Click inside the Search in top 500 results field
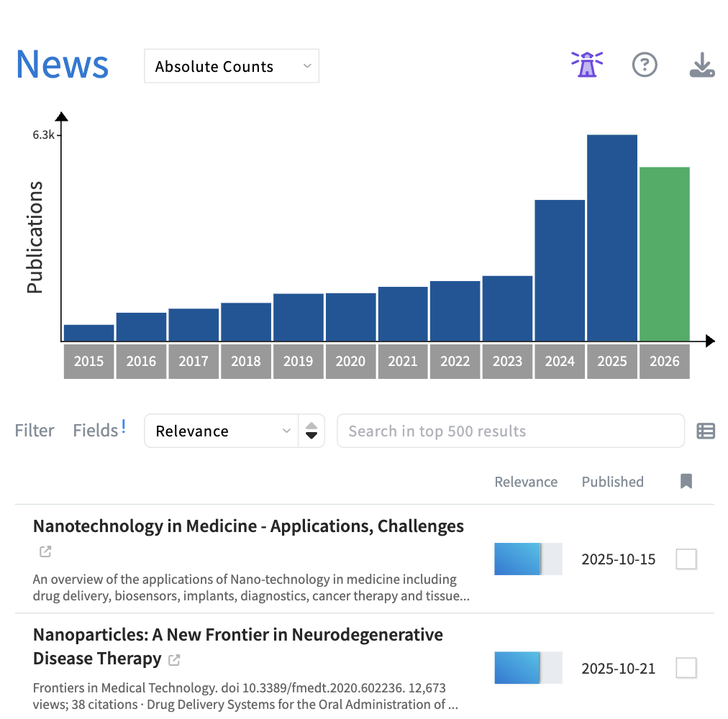Image resolution: width=728 pixels, height=719 pixels. [511, 431]
